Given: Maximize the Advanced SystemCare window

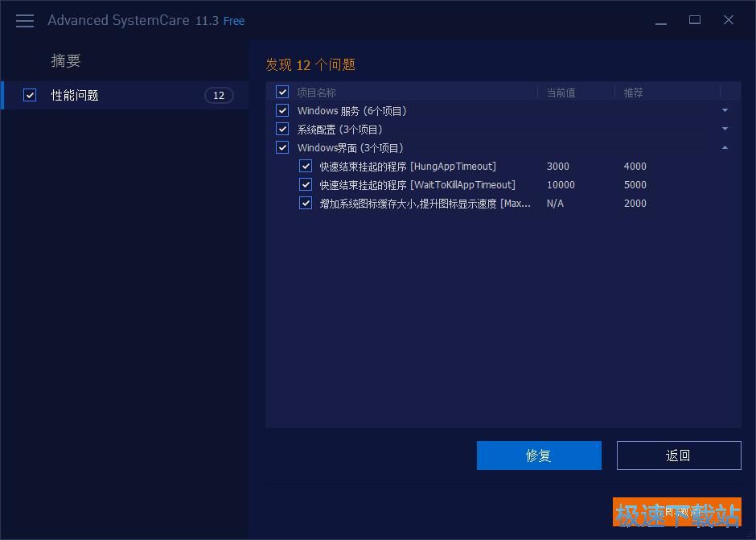Looking at the screenshot, I should coord(695,20).
